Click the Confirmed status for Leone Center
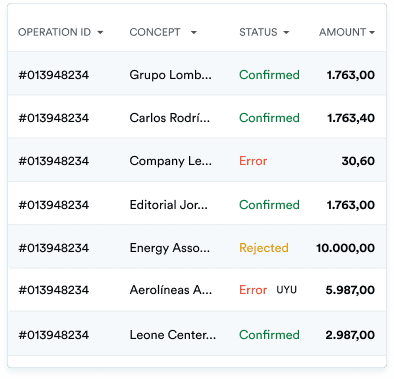 click(x=269, y=335)
